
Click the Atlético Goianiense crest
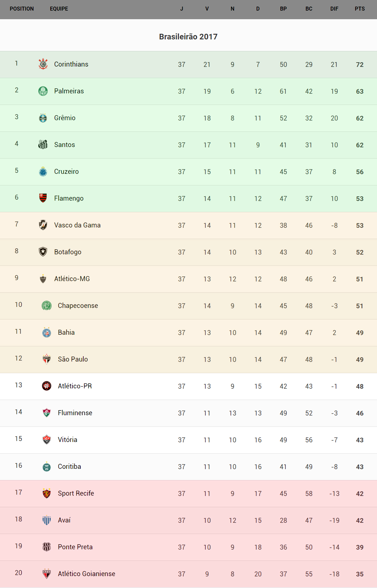[x=47, y=574]
